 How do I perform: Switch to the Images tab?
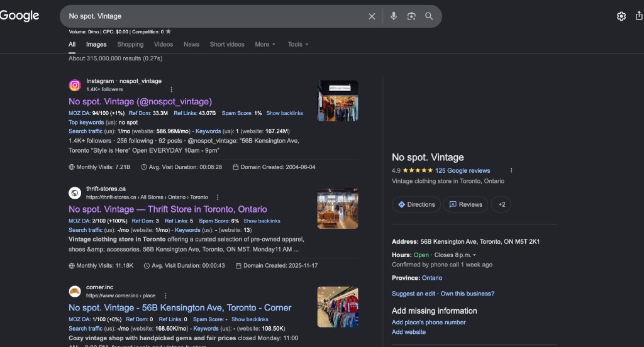click(x=96, y=45)
